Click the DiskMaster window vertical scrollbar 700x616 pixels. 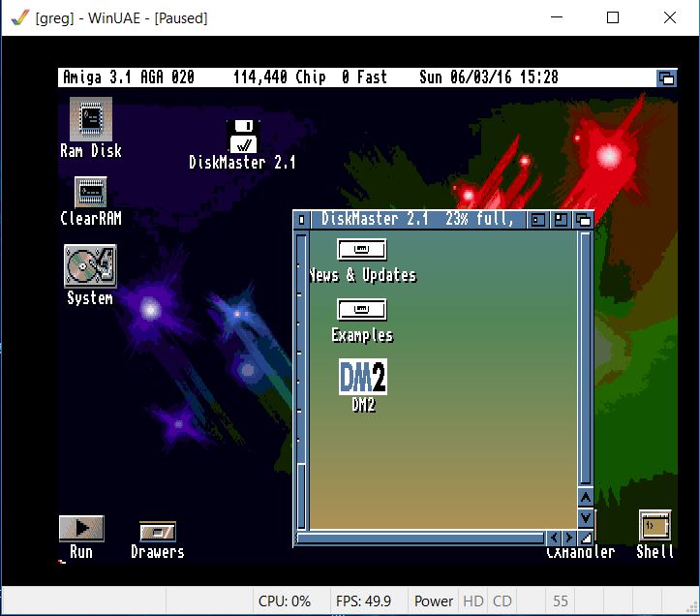pyautogui.click(x=586, y=358)
